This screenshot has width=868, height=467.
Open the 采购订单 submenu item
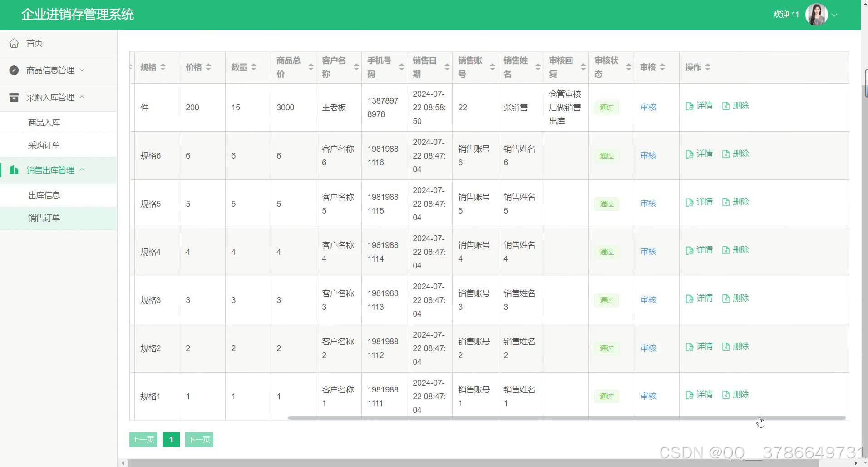(59, 145)
